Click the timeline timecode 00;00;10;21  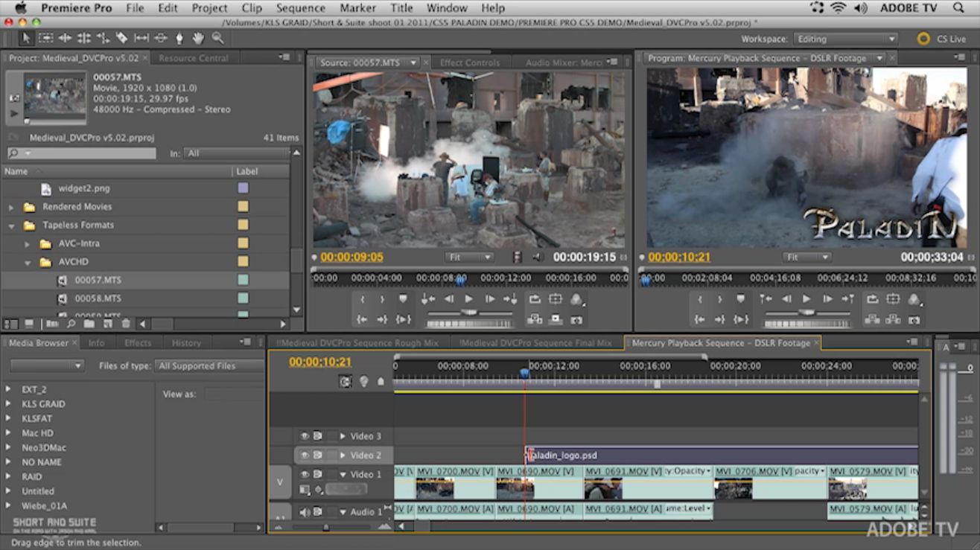pyautogui.click(x=320, y=362)
